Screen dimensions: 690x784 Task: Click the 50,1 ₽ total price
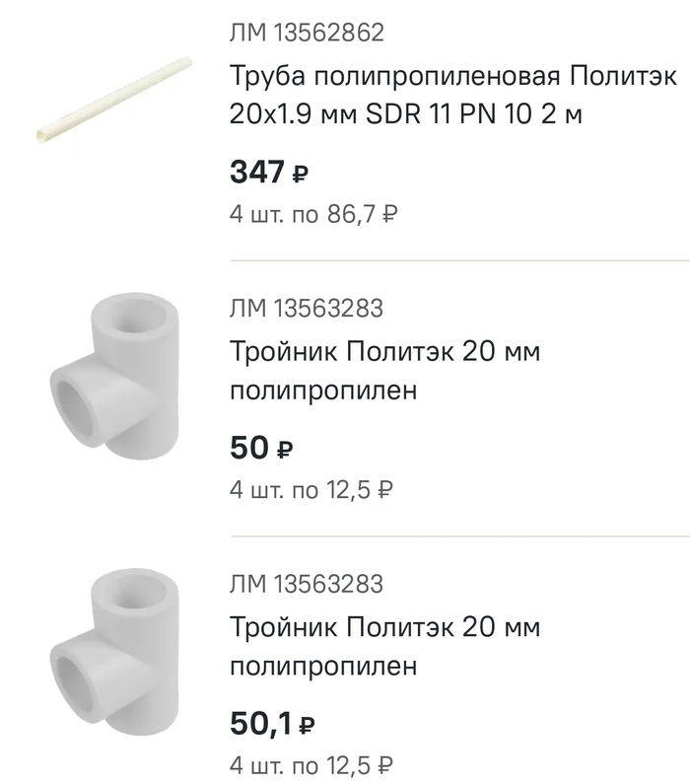click(272, 726)
